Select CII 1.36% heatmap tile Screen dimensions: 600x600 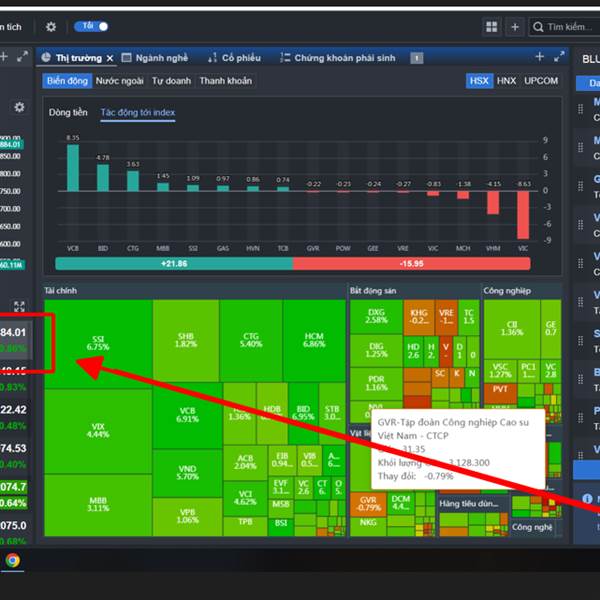coord(512,329)
